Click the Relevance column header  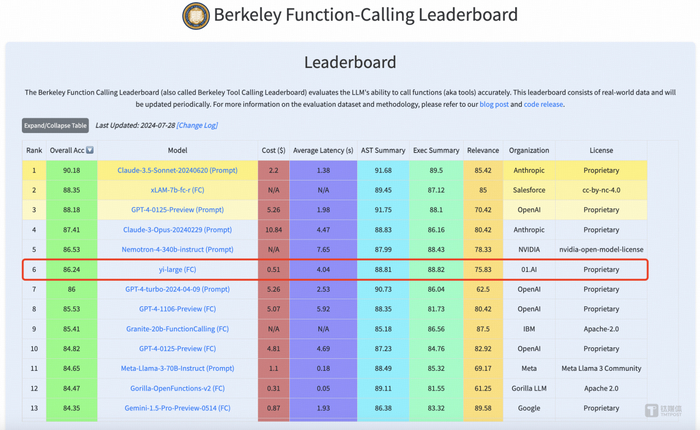click(483, 151)
